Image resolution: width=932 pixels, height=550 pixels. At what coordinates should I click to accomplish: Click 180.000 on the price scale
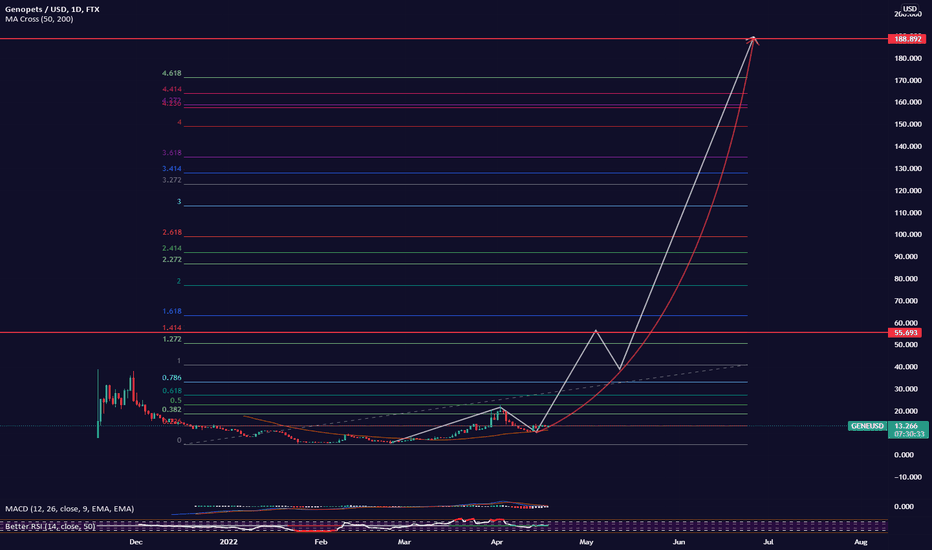click(x=908, y=58)
